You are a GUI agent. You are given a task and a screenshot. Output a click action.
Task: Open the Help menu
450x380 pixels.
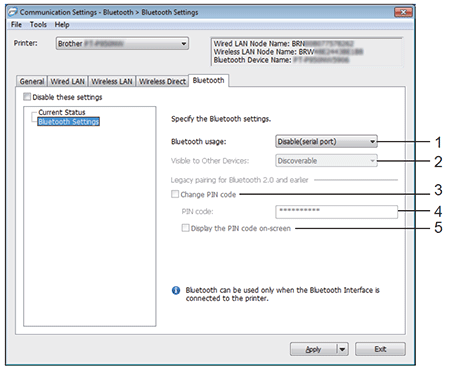click(62, 25)
